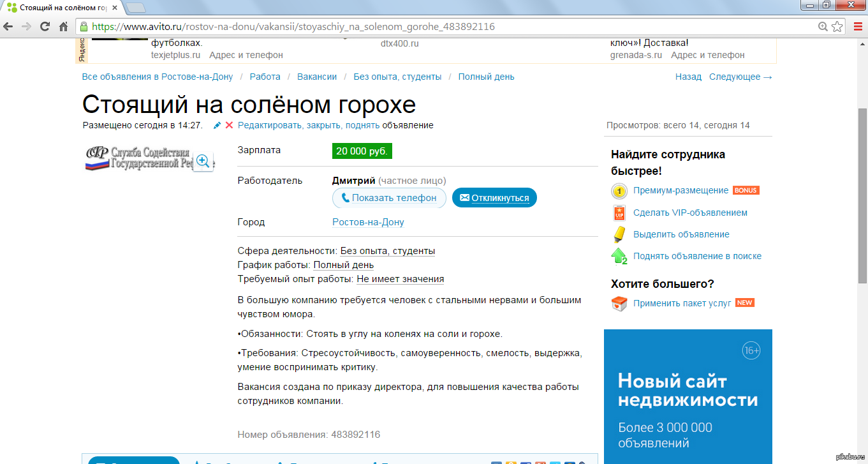Viewport: 868px width, 464px height.
Task: Open 'Вакансии' breadcrumb link
Action: (316, 77)
